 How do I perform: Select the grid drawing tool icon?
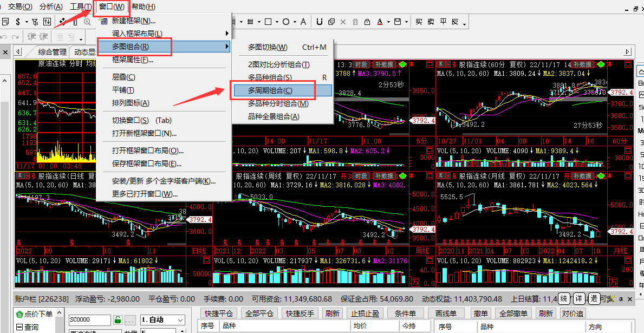point(250,22)
